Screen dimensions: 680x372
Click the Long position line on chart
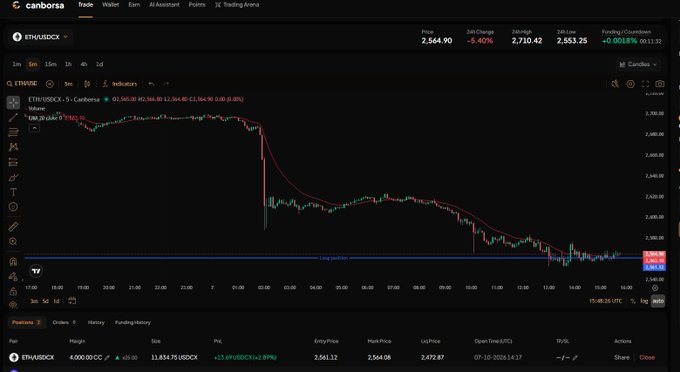point(333,258)
